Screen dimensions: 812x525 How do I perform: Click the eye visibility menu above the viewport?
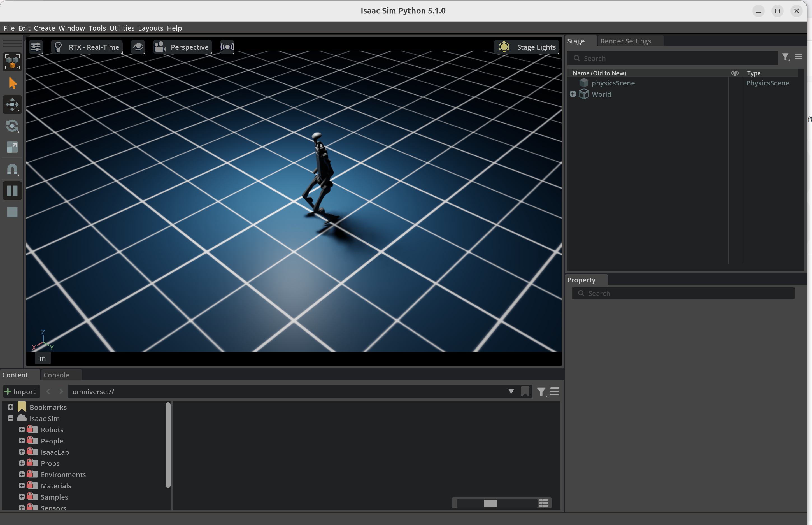click(138, 47)
